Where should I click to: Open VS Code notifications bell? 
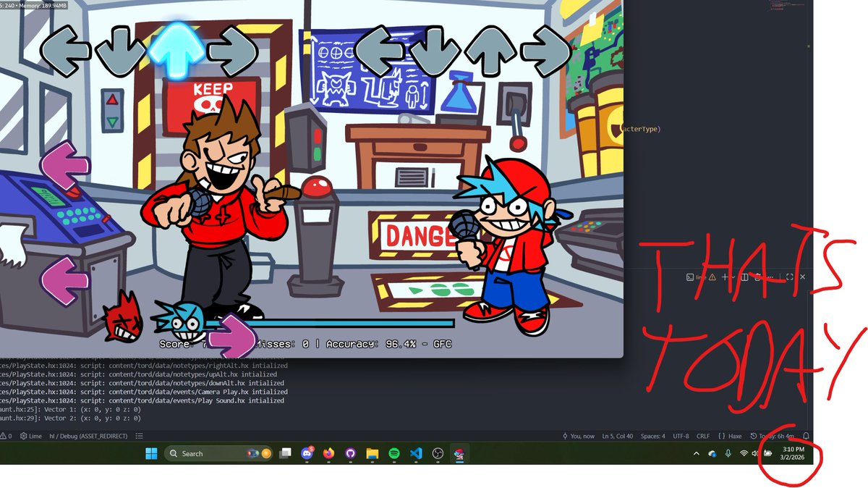pyautogui.click(x=806, y=437)
